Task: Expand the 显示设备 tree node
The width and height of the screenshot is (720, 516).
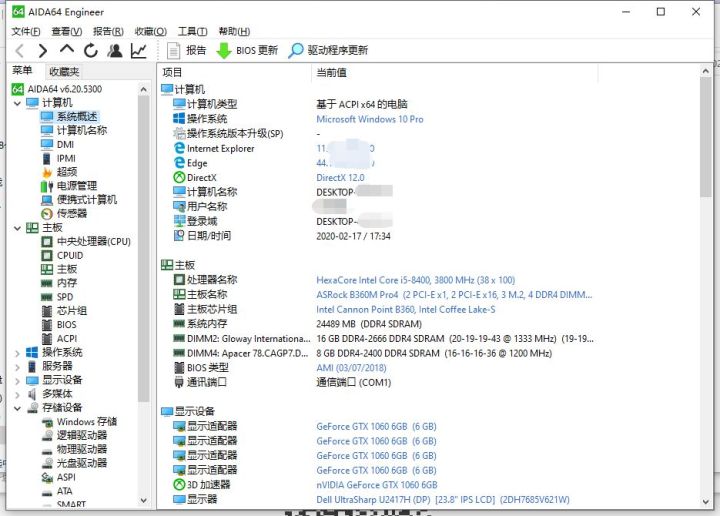Action: tap(17, 381)
